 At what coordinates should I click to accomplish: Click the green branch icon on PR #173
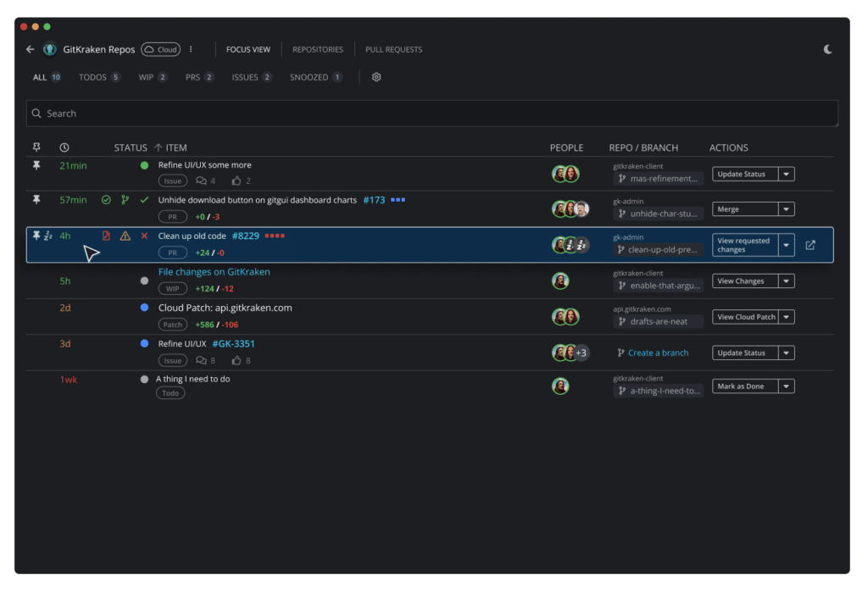click(125, 200)
